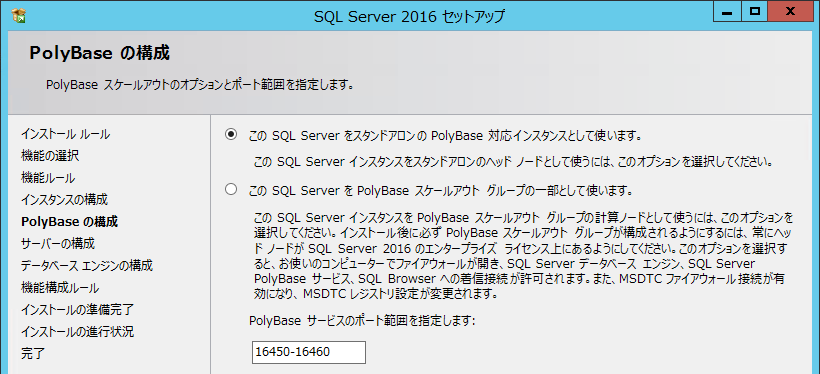
Task: Click bold PolyBase の構成 sidebar step
Action: pyautogui.click(x=70, y=222)
